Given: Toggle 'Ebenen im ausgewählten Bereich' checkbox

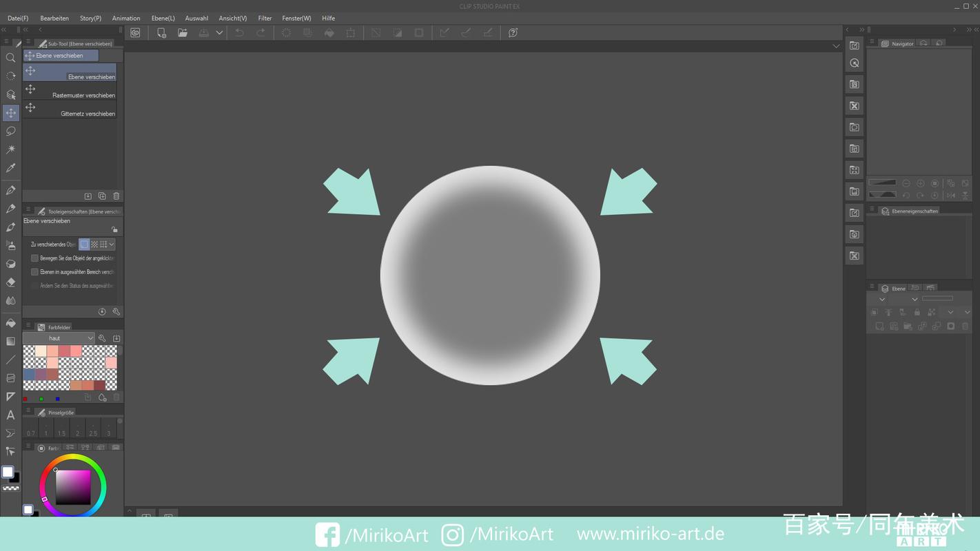Looking at the screenshot, I should click(34, 272).
